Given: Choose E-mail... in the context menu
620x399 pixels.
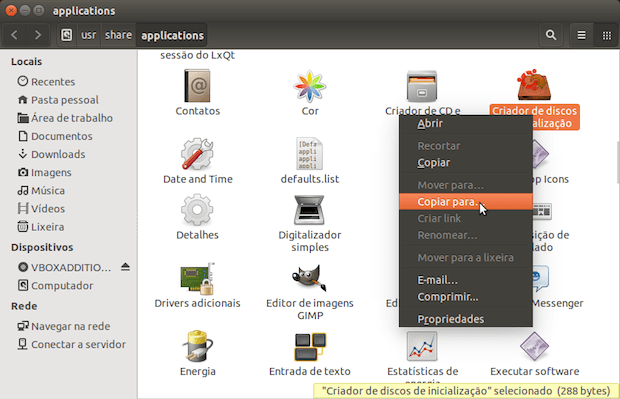Looking at the screenshot, I should (x=466, y=280).
